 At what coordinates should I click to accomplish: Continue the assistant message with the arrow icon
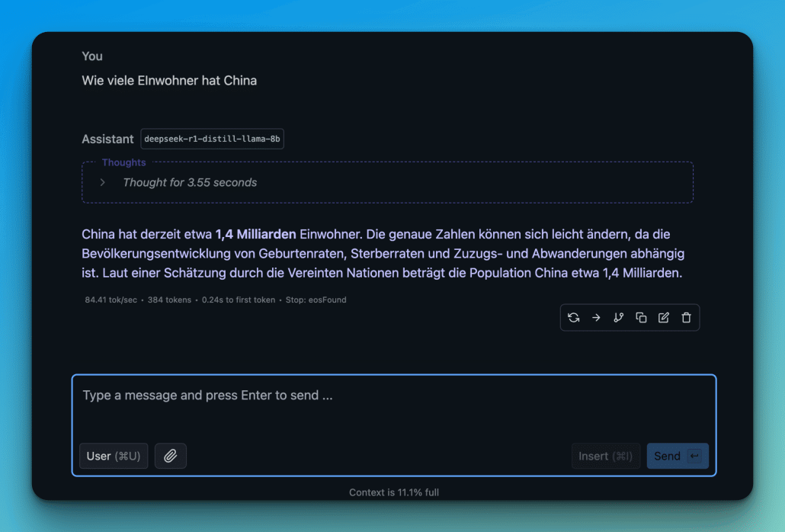pyautogui.click(x=596, y=317)
